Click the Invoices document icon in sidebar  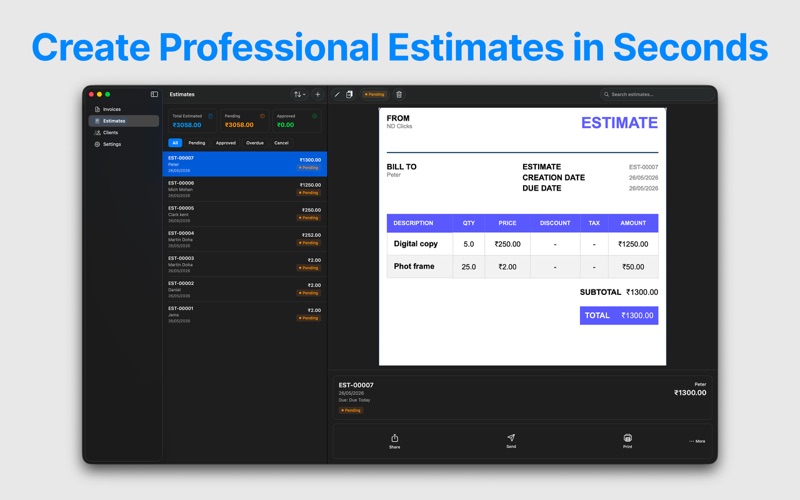pos(97,109)
